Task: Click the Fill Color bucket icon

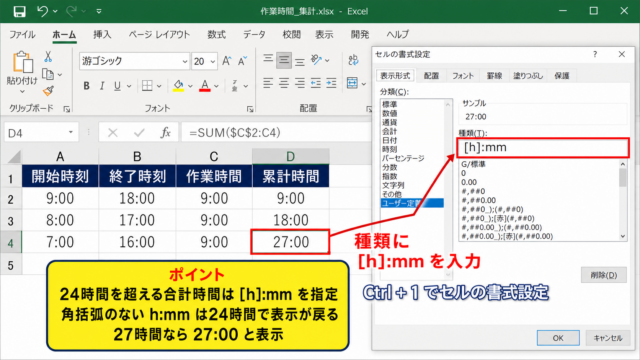Action: [178, 86]
